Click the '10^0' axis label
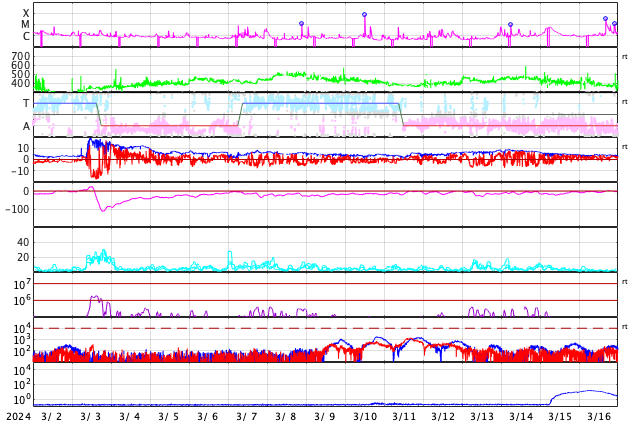 click(22, 399)
